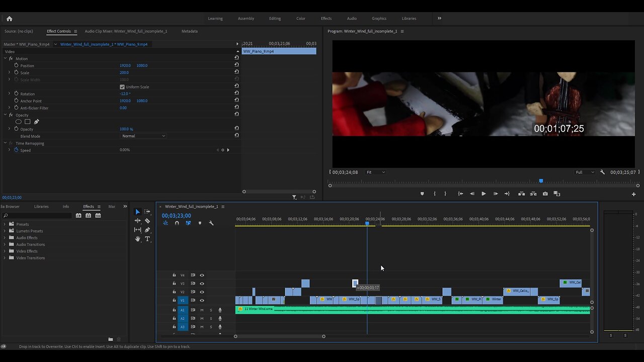
Task: Go to In point in Program monitor
Action: pos(460,194)
